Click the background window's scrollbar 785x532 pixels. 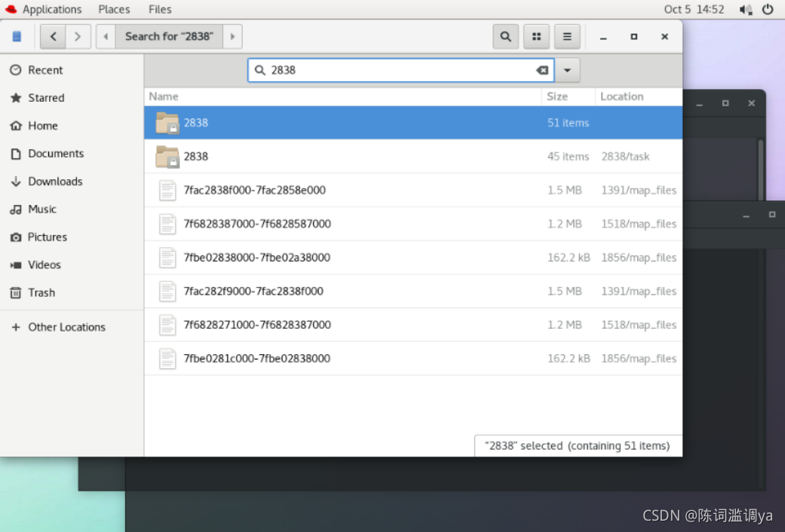760,169
